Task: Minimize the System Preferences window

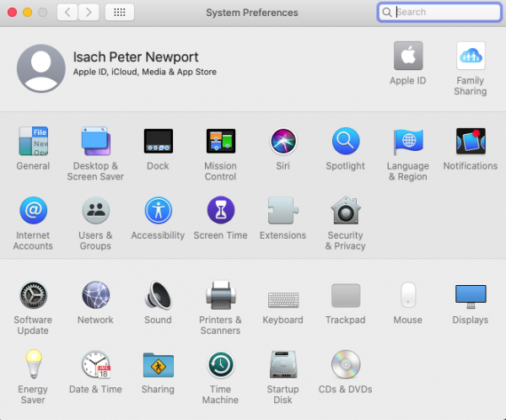Action: pos(28,13)
